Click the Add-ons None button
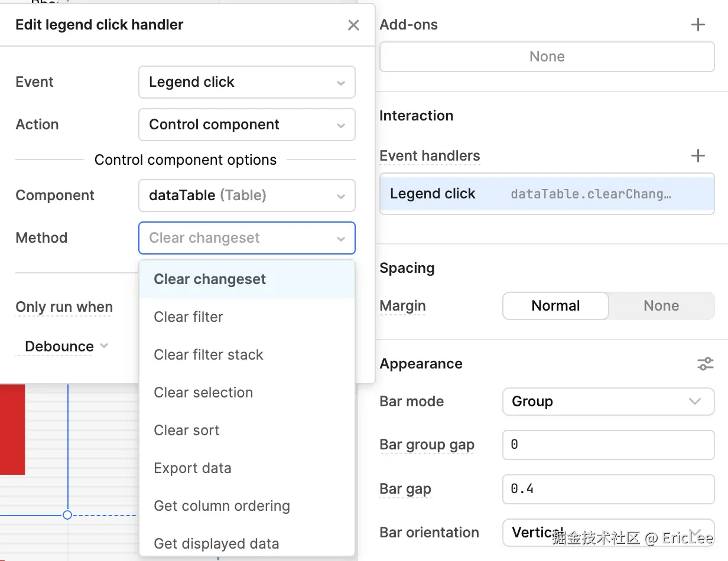Image resolution: width=728 pixels, height=561 pixels. pyautogui.click(x=547, y=57)
